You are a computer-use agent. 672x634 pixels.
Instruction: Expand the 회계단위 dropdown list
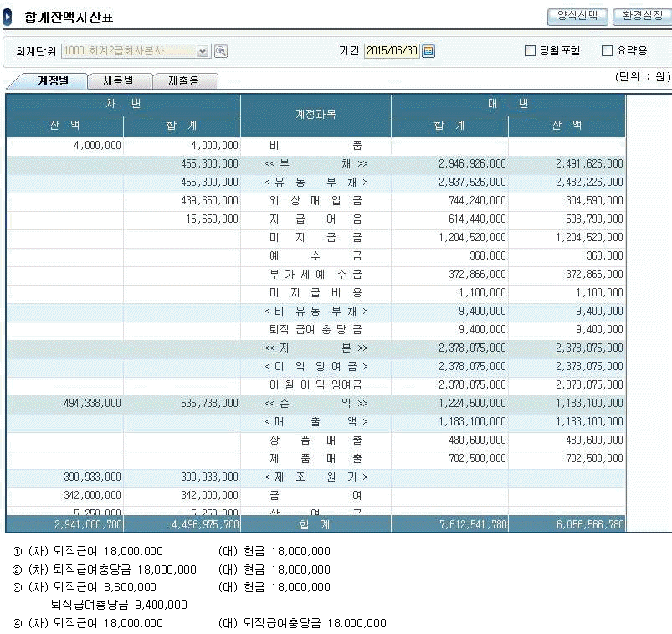203,51
